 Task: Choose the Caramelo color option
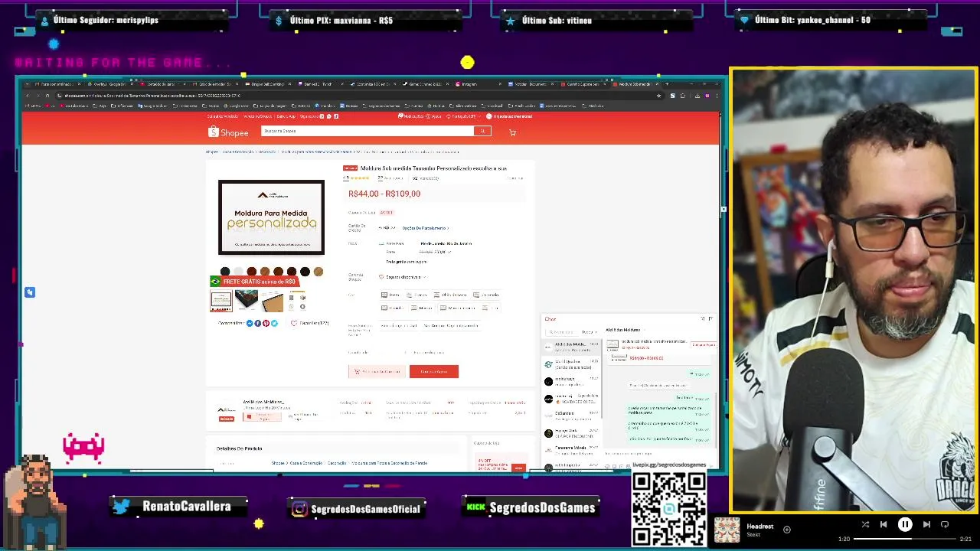pos(487,295)
